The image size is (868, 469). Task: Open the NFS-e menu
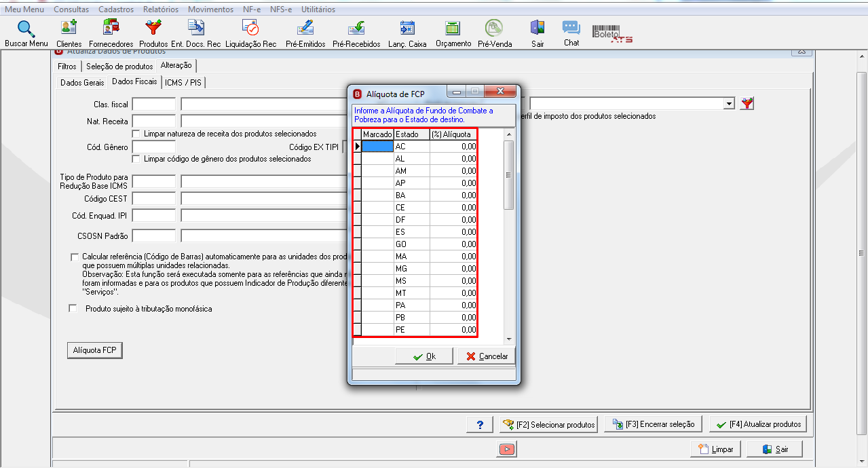tap(282, 10)
